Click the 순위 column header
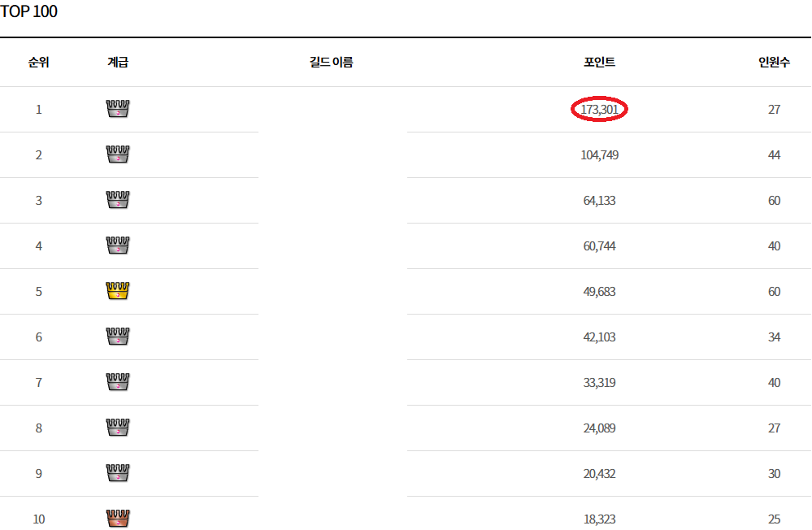 [39, 62]
